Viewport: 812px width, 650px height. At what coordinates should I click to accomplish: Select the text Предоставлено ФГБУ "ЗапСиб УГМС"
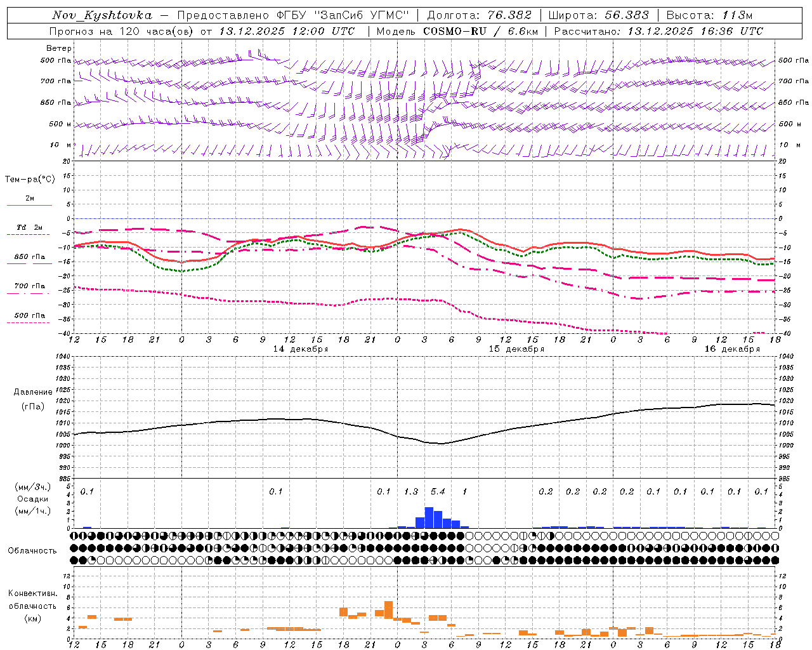[x=293, y=15]
